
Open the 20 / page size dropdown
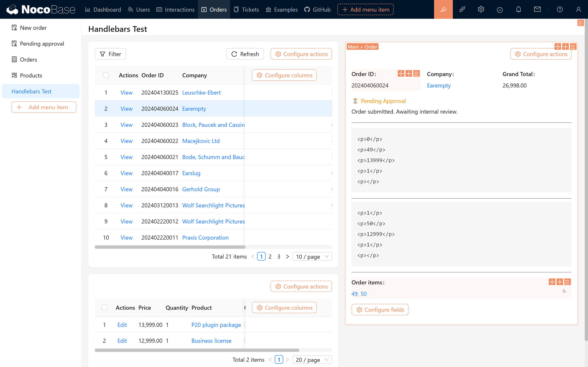tap(312, 360)
